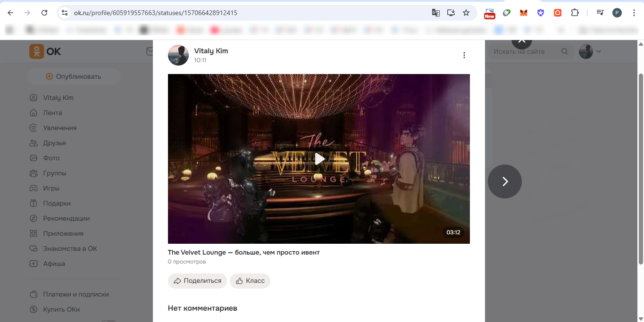Image resolution: width=644 pixels, height=322 pixels.
Task: Click the page vertical scrollbar
Action: click(640, 168)
